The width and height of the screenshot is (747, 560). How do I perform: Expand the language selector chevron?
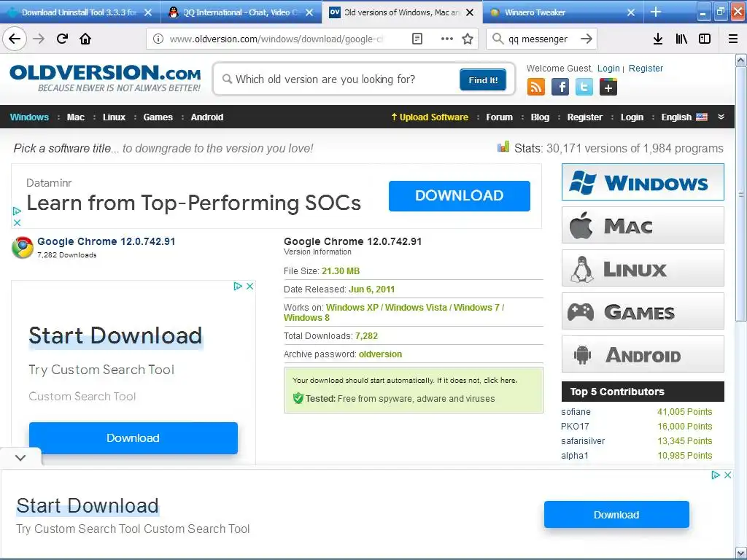pos(721,117)
